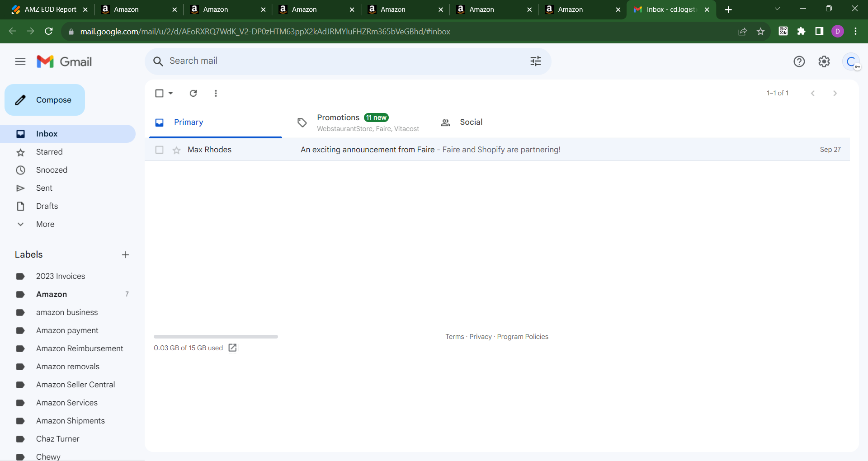Screen dimensions: 868x461
Task: Open the Google account avatar
Action: [x=851, y=61]
